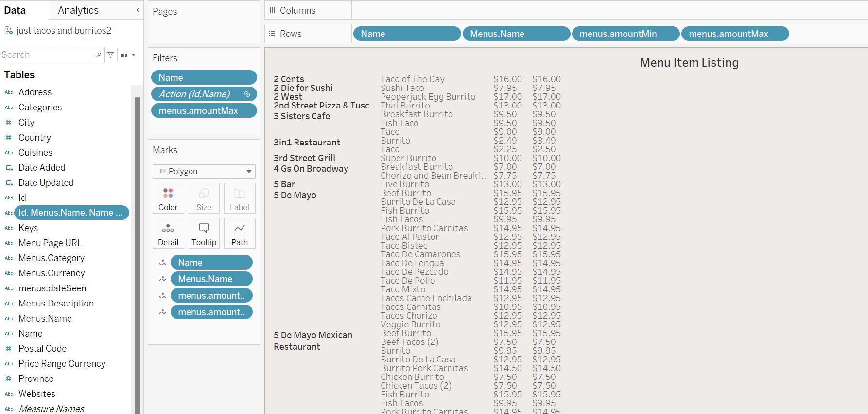Click the Tacos Carne Enchilada menu item
Viewport: 868px width, 414px height.
(426, 298)
